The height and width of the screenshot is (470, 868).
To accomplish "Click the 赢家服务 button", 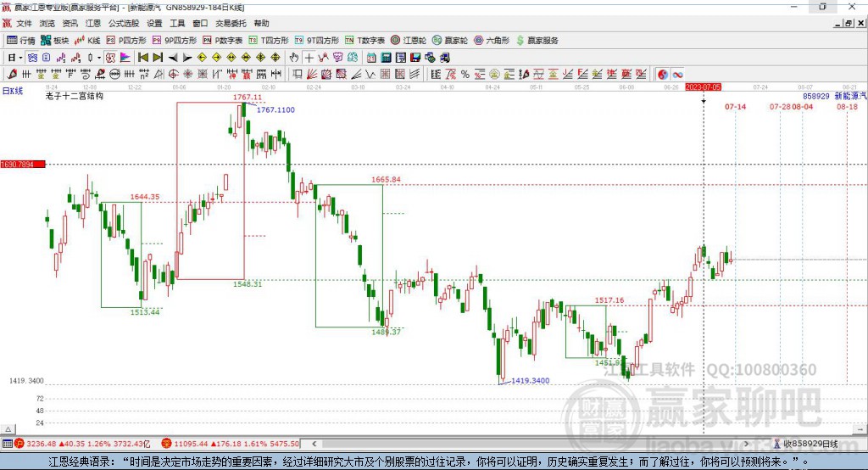I will (537, 40).
